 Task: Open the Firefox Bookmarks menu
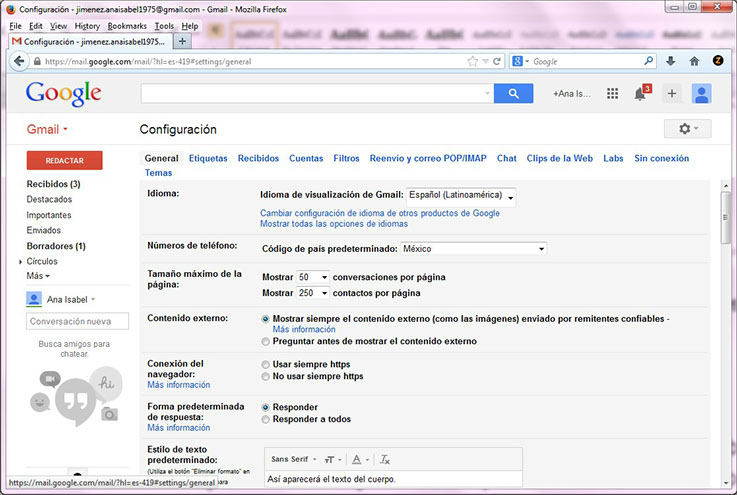(x=127, y=26)
